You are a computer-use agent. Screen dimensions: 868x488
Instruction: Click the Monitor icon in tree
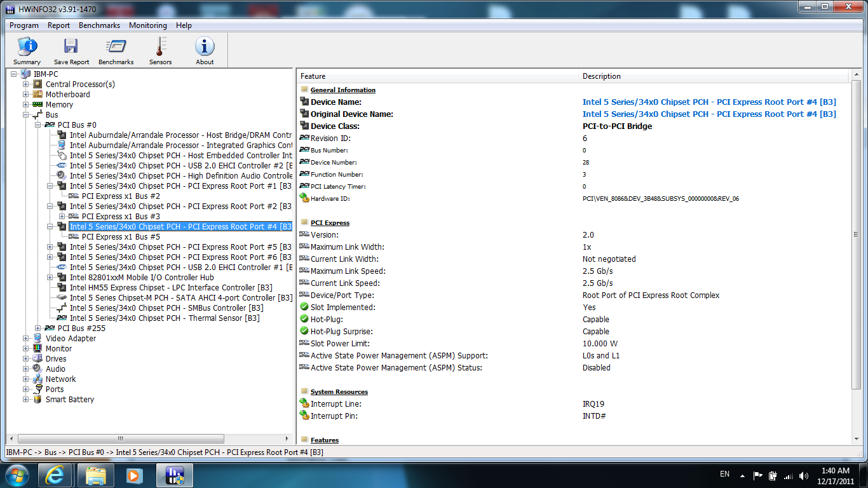click(x=37, y=348)
